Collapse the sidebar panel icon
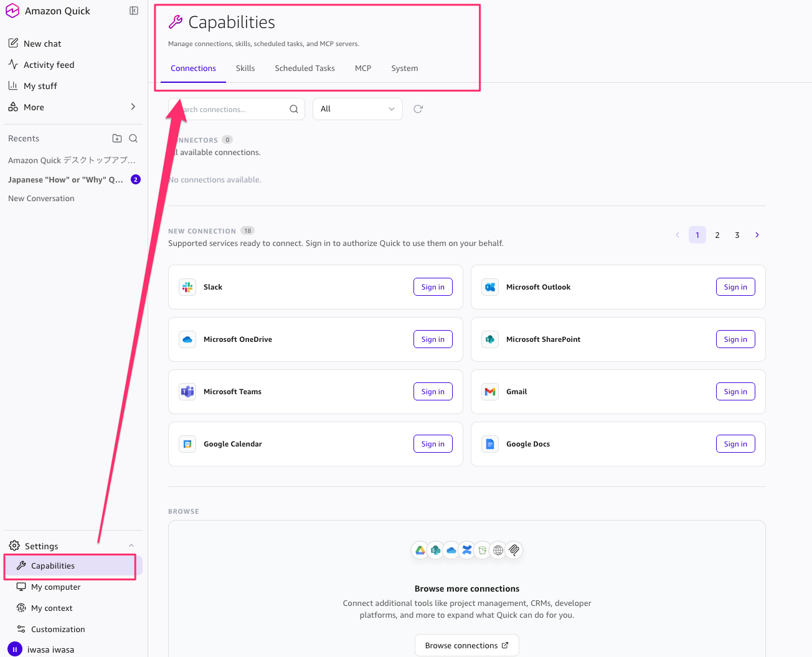 (134, 11)
